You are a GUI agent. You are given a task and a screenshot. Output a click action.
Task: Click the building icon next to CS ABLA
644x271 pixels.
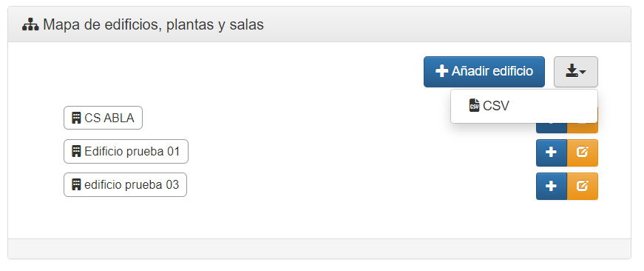[x=76, y=118]
